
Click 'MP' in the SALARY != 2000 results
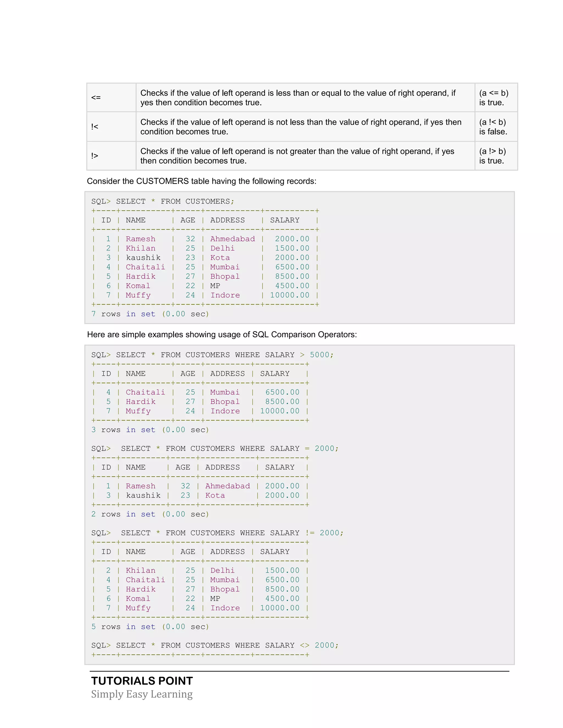pos(215,598)
